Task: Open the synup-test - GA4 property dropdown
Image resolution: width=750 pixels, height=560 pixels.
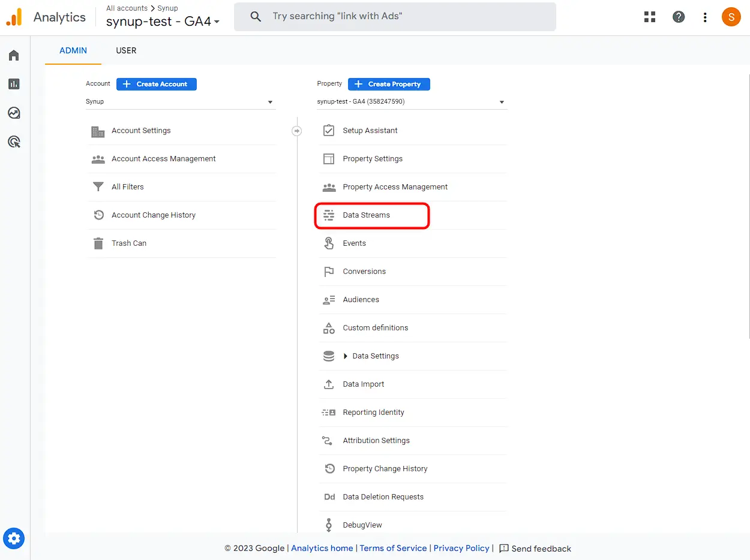Action: 412,102
